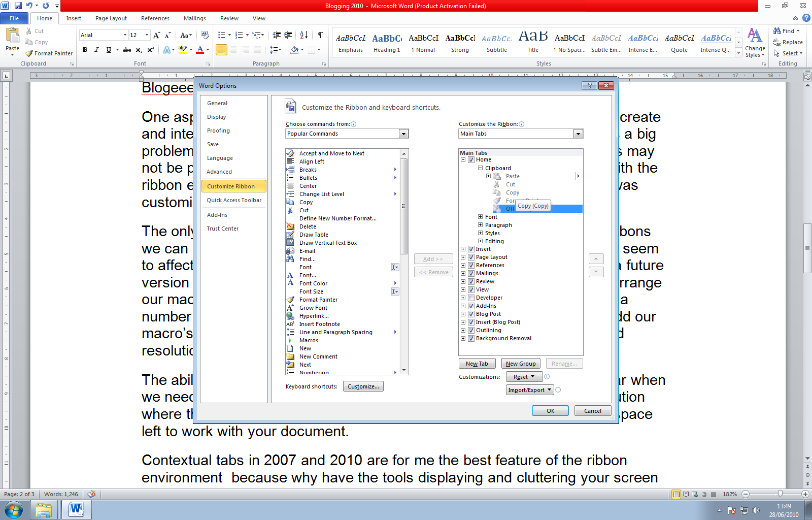Click the Bold button in the ribbon

pos(85,50)
